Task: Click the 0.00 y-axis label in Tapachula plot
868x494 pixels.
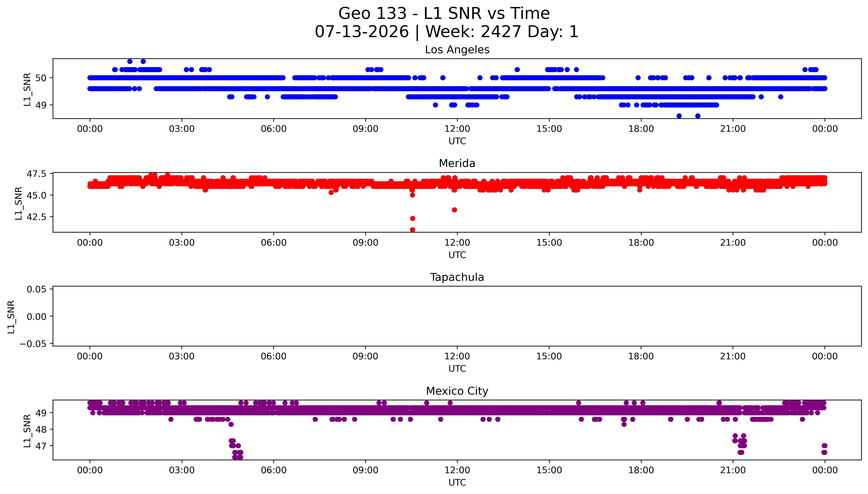Action: point(37,317)
